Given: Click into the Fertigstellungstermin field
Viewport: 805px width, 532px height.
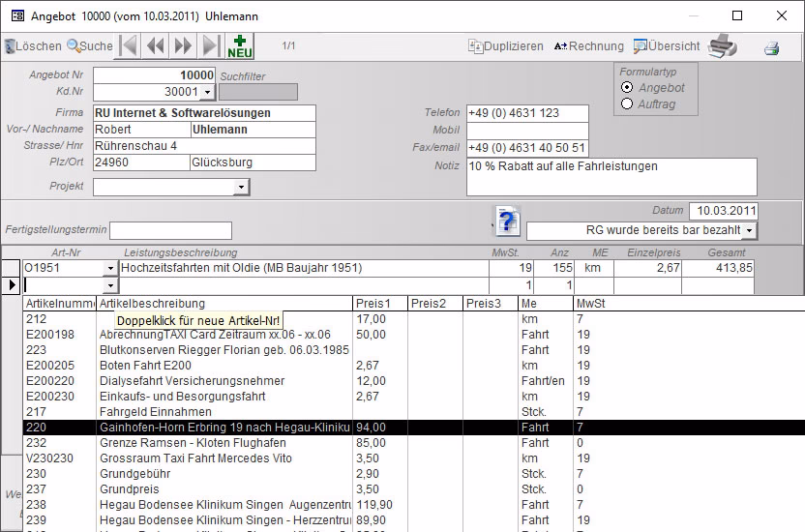Looking at the screenshot, I should point(170,230).
